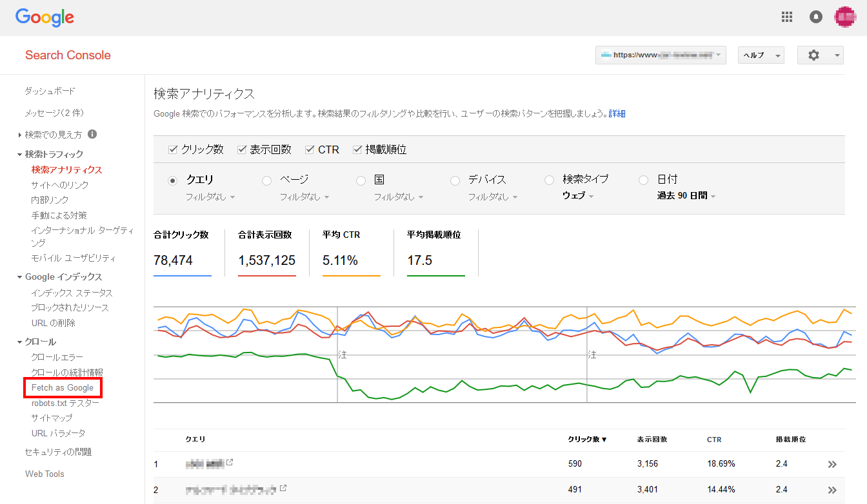Open the property URL selector dropdown
This screenshot has height=504, width=867.
(x=661, y=55)
